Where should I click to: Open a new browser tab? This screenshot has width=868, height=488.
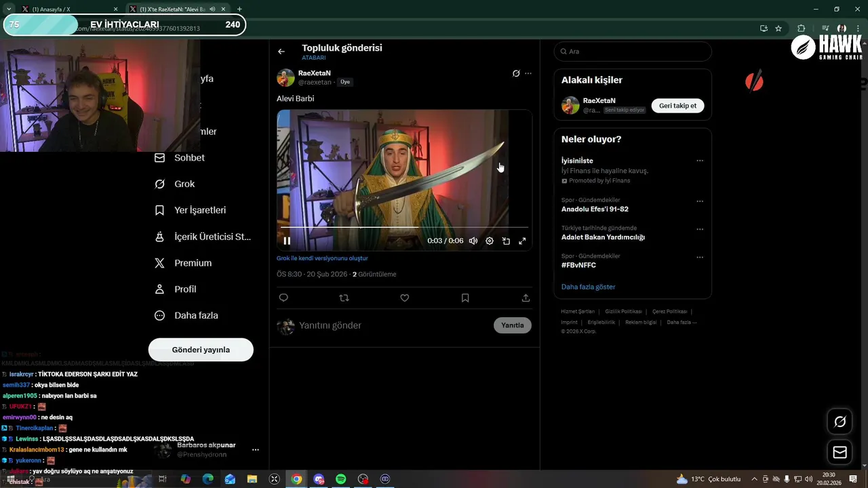239,9
